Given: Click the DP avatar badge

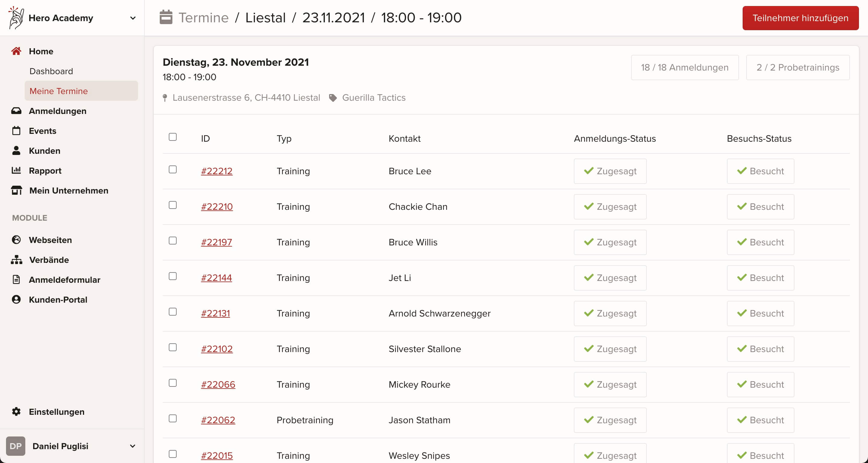Looking at the screenshot, I should [15, 446].
